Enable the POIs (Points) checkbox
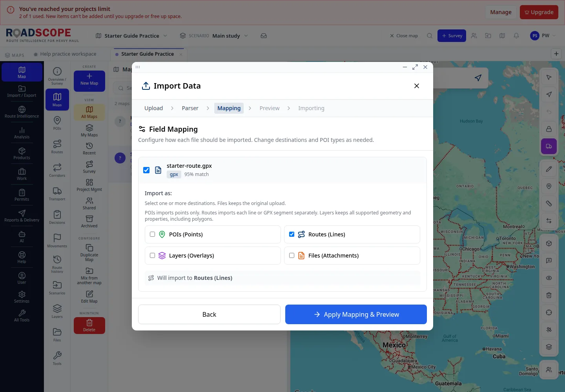The height and width of the screenshot is (392, 565). pyautogui.click(x=153, y=234)
